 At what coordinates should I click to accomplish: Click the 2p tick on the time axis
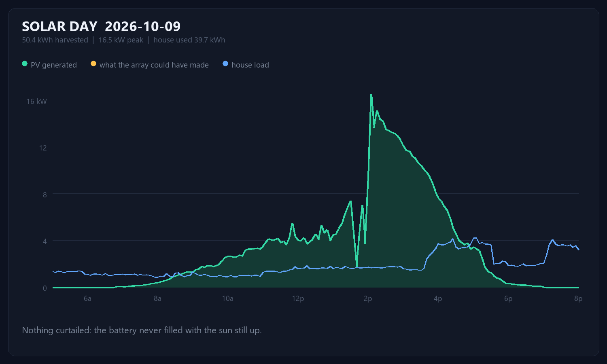coord(368,299)
